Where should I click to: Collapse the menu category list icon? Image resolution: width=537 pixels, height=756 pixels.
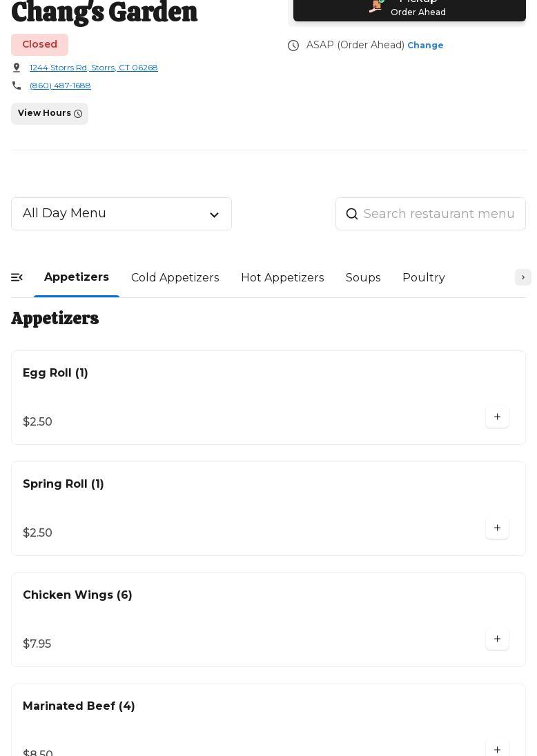coord(17,277)
